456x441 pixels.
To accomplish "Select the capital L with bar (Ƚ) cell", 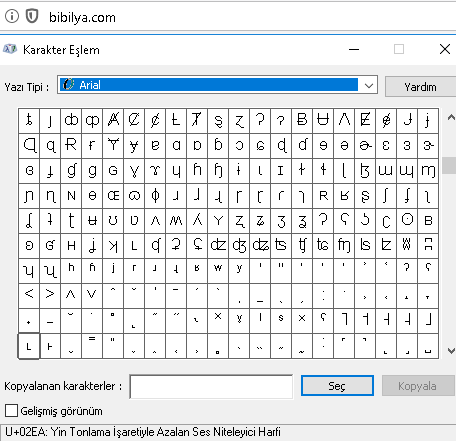I will [176, 120].
